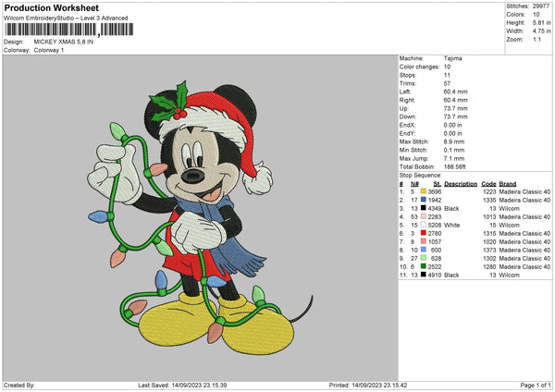Click the 'EndX:' label
The image size is (555, 392).
point(407,125)
